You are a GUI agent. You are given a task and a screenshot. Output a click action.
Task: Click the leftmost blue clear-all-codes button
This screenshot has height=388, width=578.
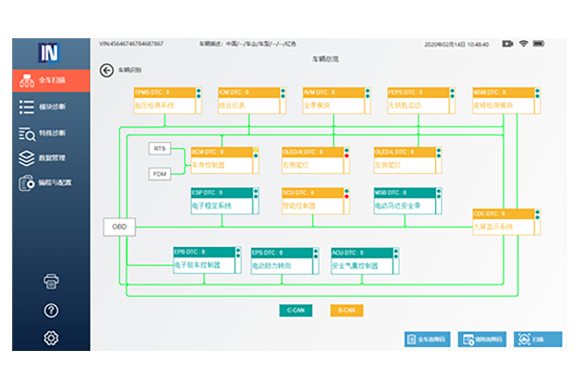pos(427,339)
